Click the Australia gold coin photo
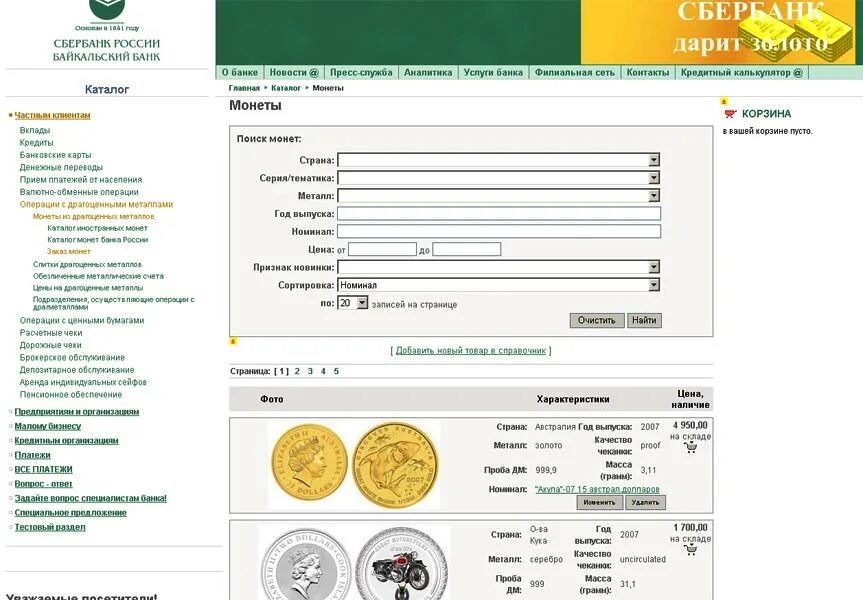Viewport: 863px width, 600px height. [x=354, y=465]
